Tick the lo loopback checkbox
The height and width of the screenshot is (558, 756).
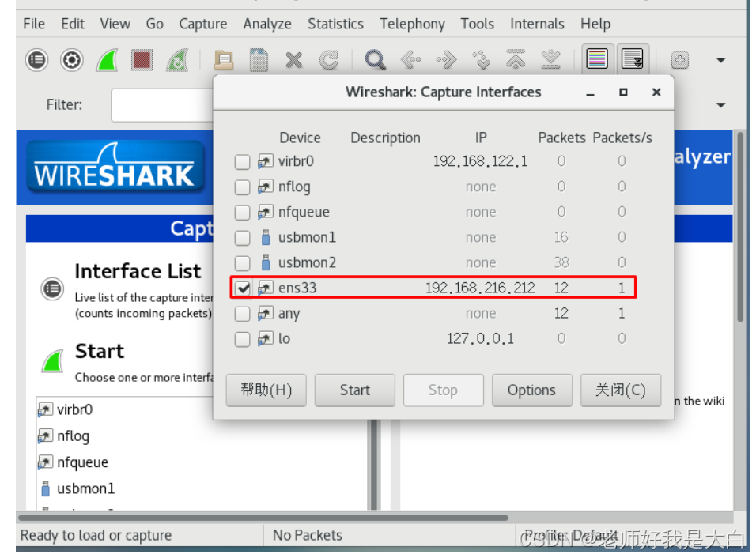click(242, 339)
